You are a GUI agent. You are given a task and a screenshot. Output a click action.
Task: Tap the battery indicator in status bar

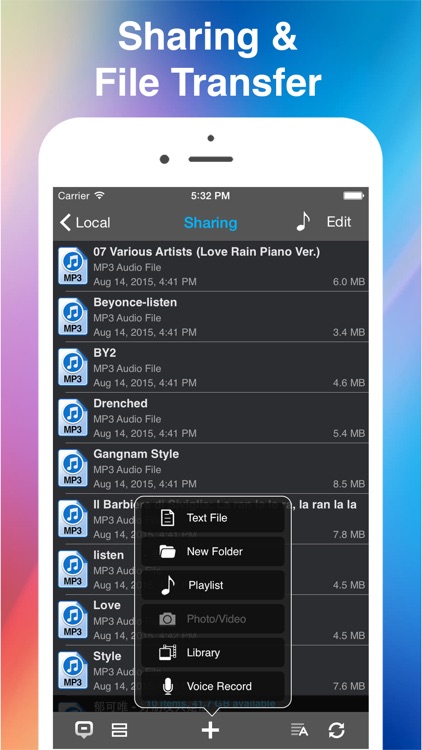(x=354, y=196)
